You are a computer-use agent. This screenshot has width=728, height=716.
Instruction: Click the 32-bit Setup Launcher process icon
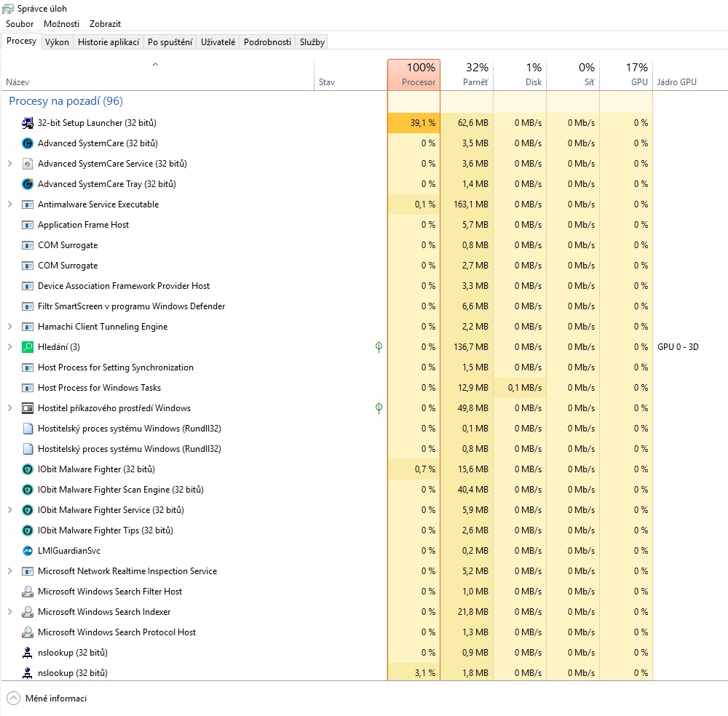(28, 123)
